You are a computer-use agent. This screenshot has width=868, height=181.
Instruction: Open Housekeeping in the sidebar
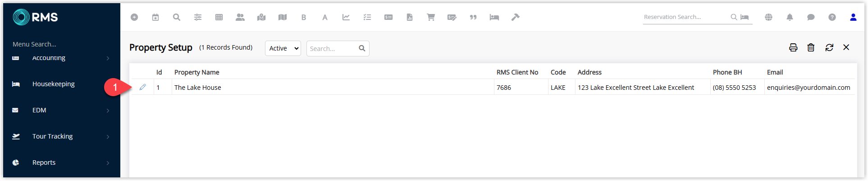pyautogui.click(x=61, y=84)
